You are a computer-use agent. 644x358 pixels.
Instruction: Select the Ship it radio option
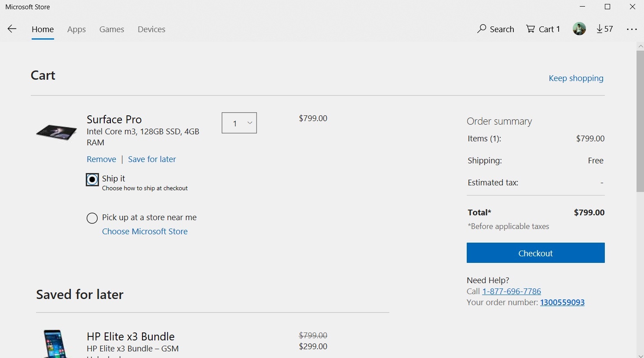(92, 180)
